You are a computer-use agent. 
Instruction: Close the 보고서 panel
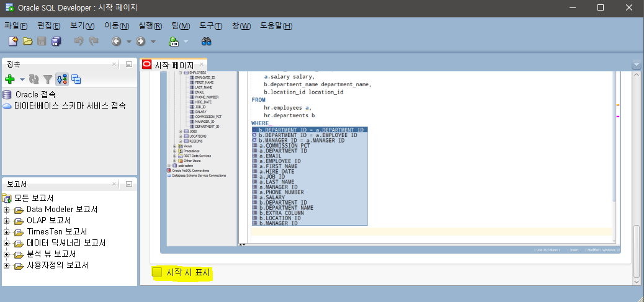click(114, 184)
